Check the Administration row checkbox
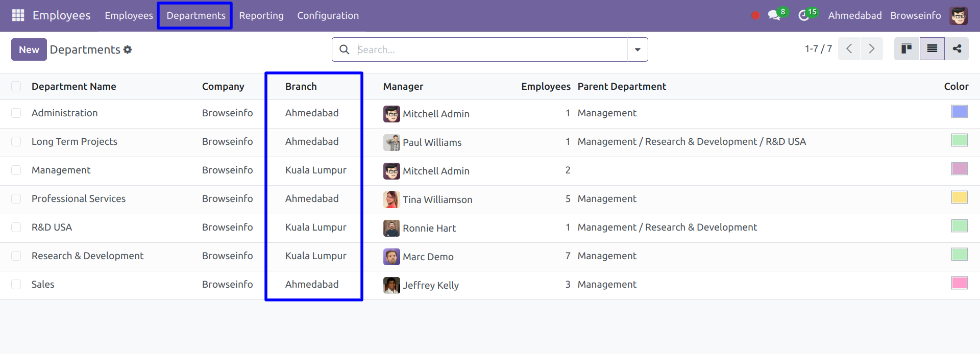Viewport: 980px width, 354px height. coord(16,113)
